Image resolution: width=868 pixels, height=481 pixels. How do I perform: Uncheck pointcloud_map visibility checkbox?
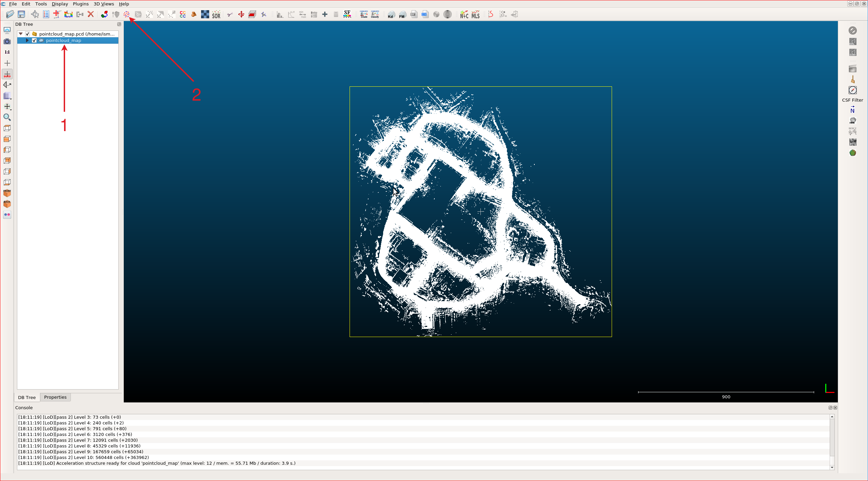[34, 40]
